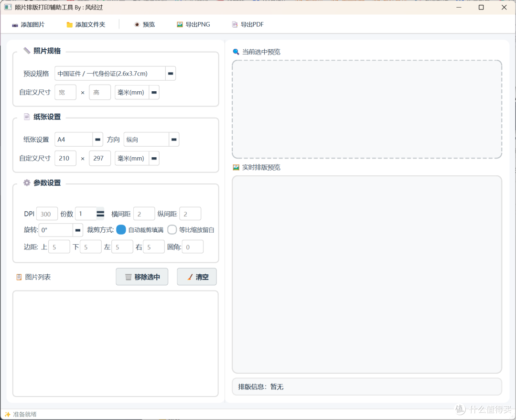Click the DPI input field

47,214
